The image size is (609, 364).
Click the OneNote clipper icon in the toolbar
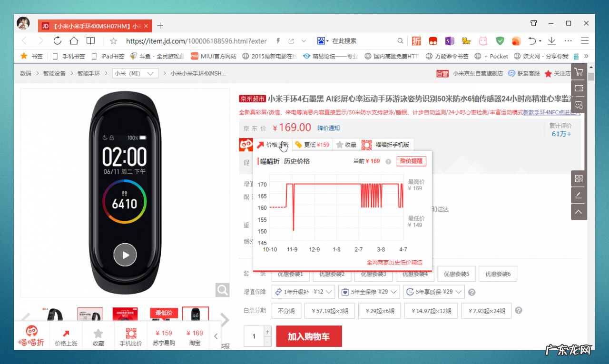click(450, 41)
